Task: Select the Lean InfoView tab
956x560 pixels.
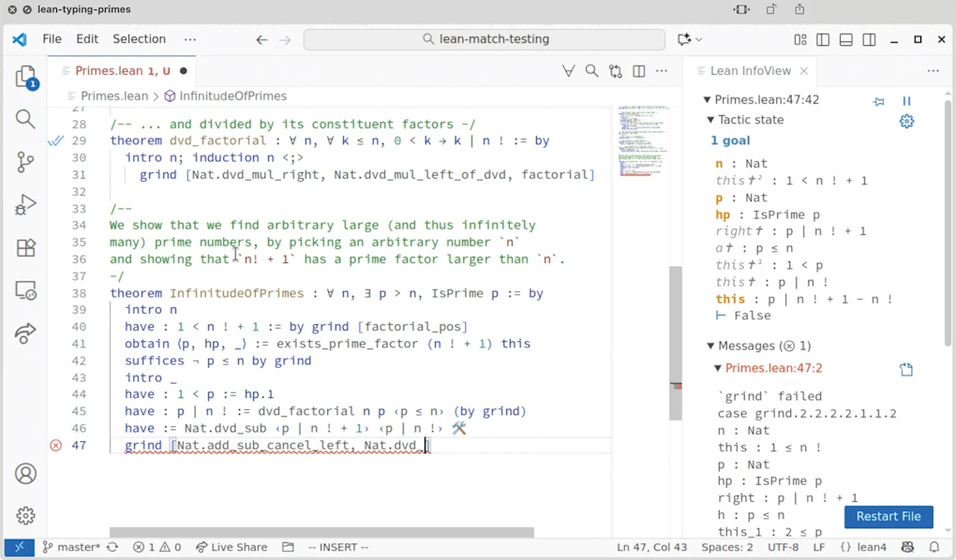Action: pos(750,70)
